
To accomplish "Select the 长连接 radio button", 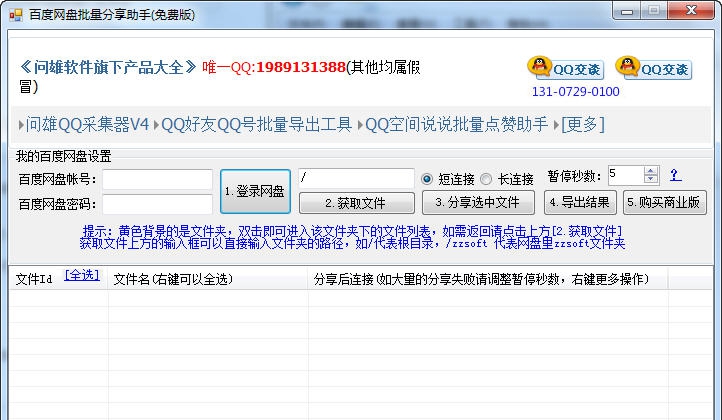I will coord(486,179).
